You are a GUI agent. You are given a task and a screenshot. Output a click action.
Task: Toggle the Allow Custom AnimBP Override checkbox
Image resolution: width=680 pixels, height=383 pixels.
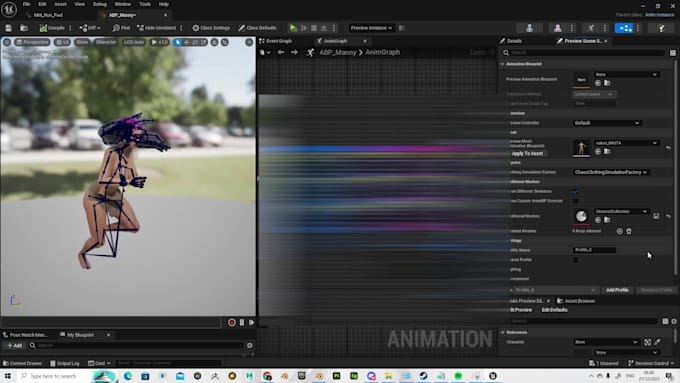click(575, 201)
